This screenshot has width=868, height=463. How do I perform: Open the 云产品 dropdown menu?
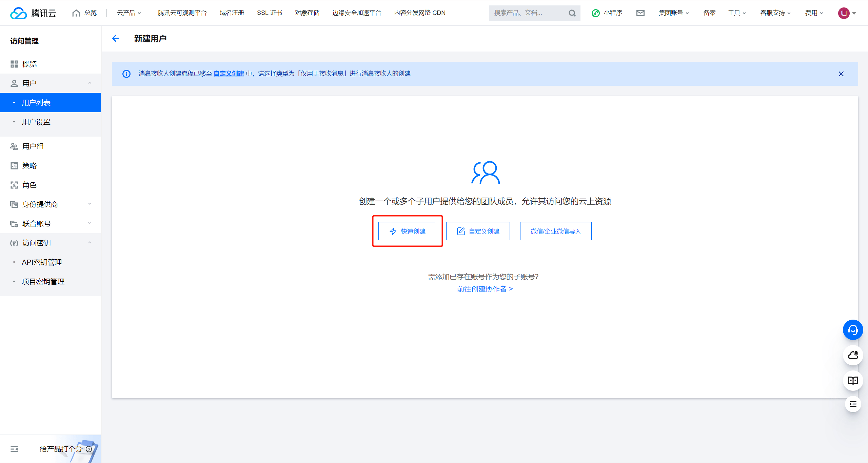click(129, 13)
